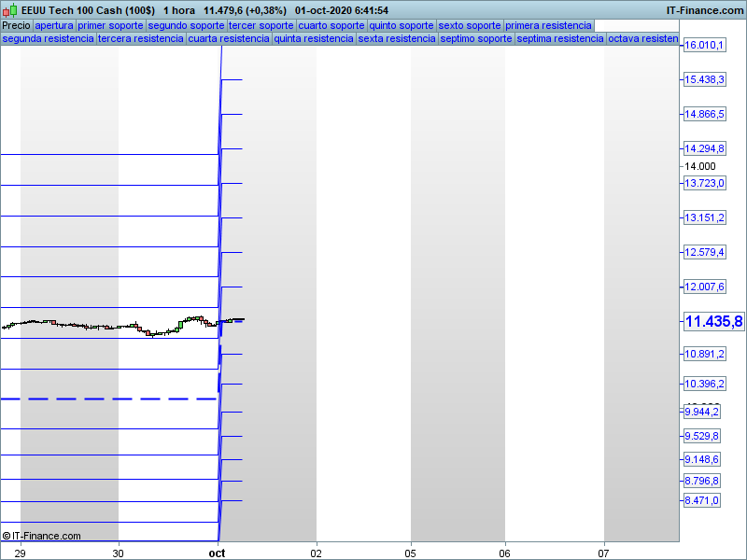The width and height of the screenshot is (747, 560).
Task: Click price level label 9.529,8
Action: coord(702,436)
